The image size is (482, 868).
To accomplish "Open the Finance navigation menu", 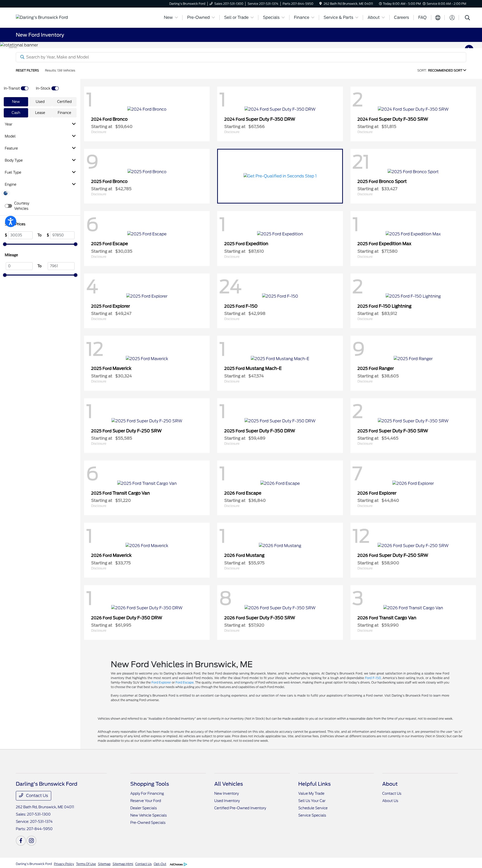I will tap(304, 18).
